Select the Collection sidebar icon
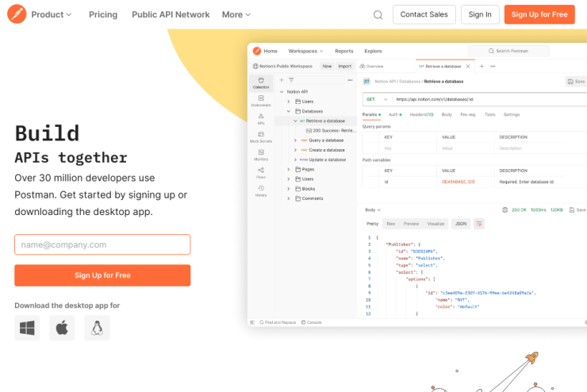587x392 pixels. pos(261,83)
